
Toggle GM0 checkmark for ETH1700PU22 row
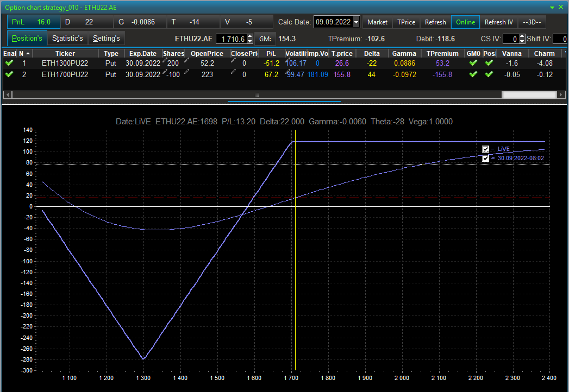pyautogui.click(x=473, y=74)
